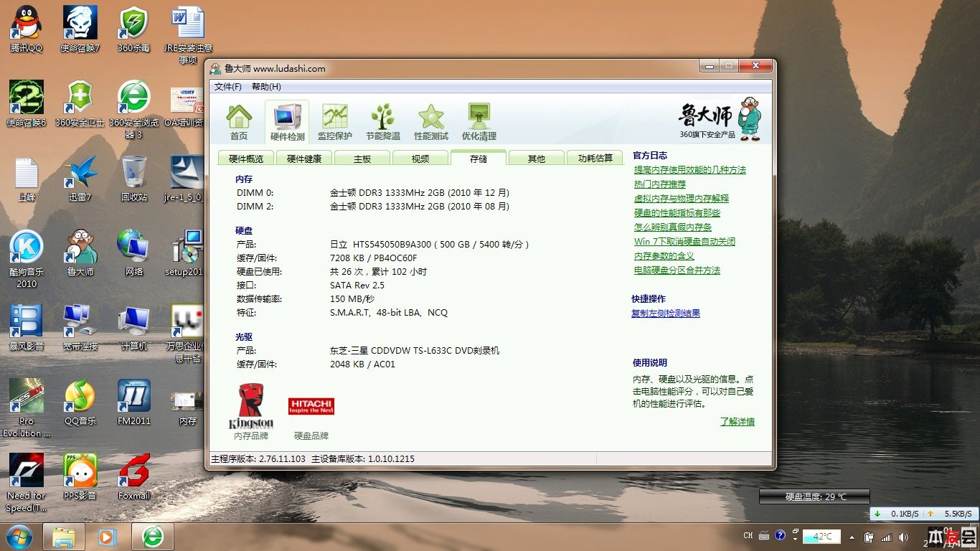This screenshot has height=551, width=980.
Task: Click the HITACHI 硬盘品牌 logo
Action: tap(311, 406)
